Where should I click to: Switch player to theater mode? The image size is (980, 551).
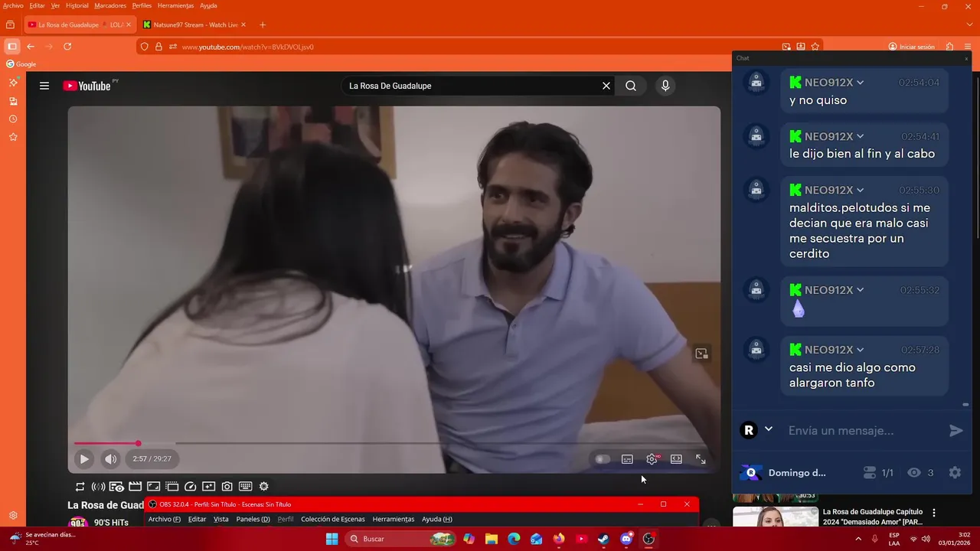pyautogui.click(x=676, y=459)
